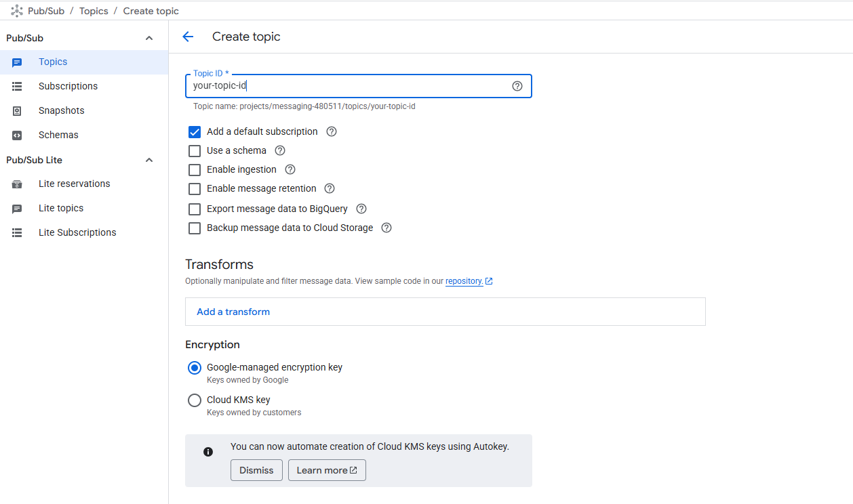Collapse the Pub/Sub sidebar section
The height and width of the screenshot is (504, 853).
click(149, 38)
